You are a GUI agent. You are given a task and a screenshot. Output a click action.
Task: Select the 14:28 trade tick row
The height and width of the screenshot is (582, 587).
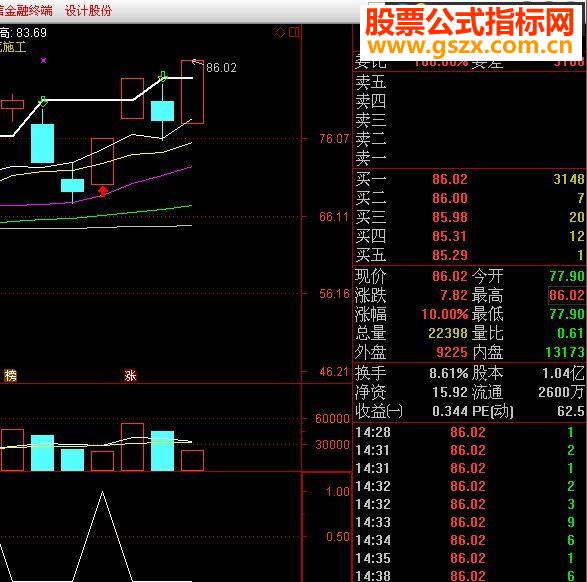click(469, 432)
